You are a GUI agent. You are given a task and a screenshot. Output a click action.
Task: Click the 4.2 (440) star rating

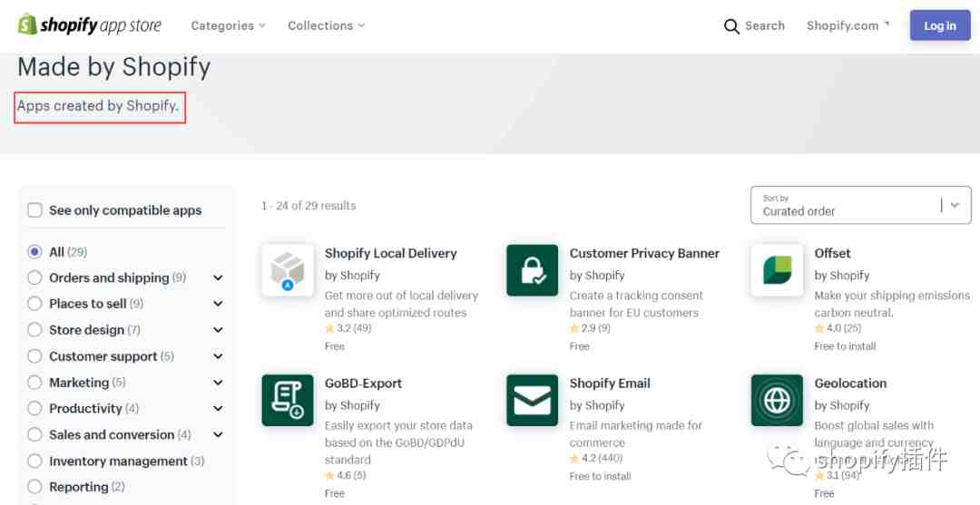[x=596, y=458]
